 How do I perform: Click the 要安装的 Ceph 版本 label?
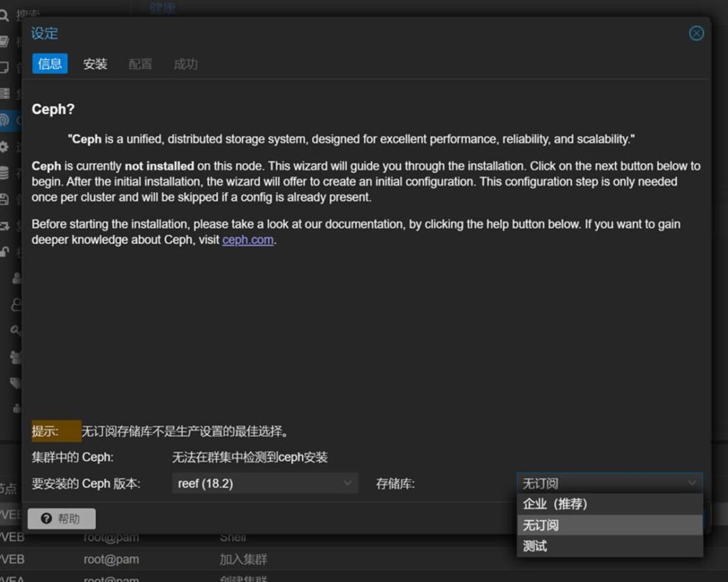(x=86, y=484)
